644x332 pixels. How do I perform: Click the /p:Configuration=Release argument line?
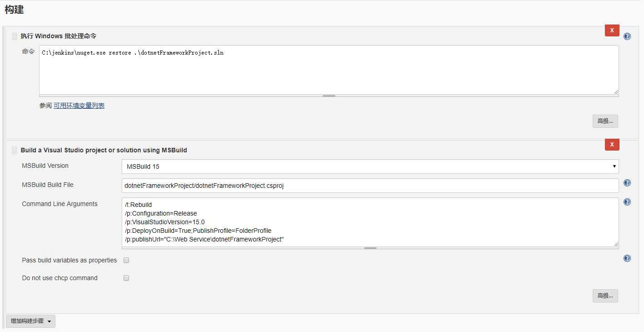pos(161,213)
